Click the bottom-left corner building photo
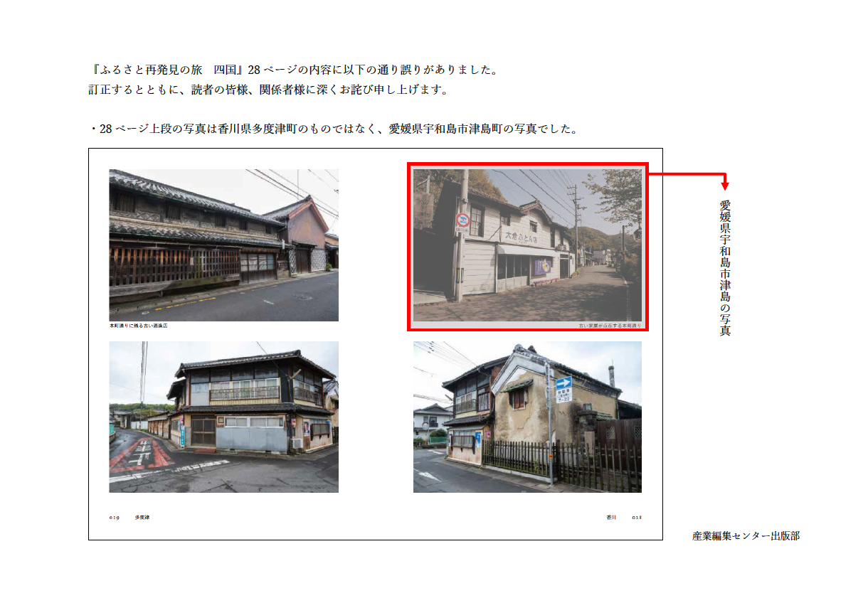This screenshot has height=598, width=868. pos(223,417)
